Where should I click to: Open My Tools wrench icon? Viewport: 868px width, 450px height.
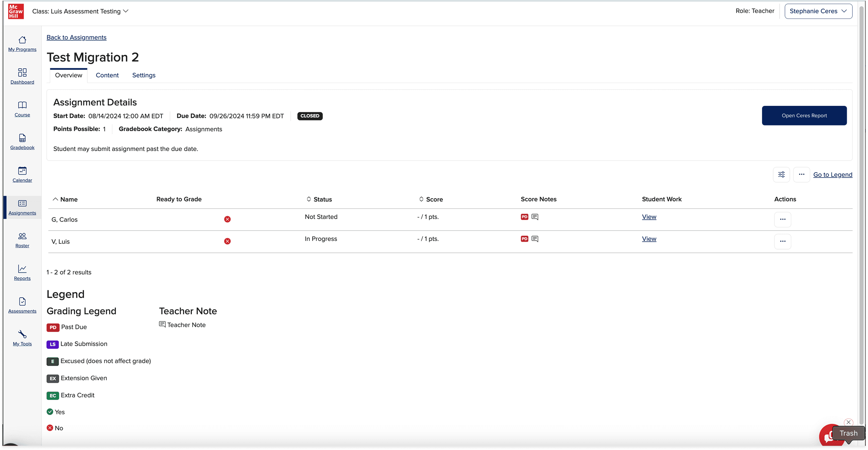point(22,334)
